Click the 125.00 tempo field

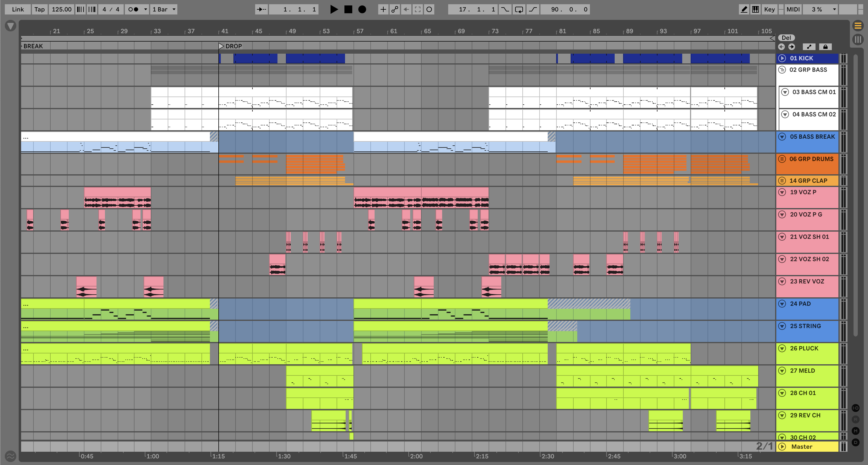61,9
